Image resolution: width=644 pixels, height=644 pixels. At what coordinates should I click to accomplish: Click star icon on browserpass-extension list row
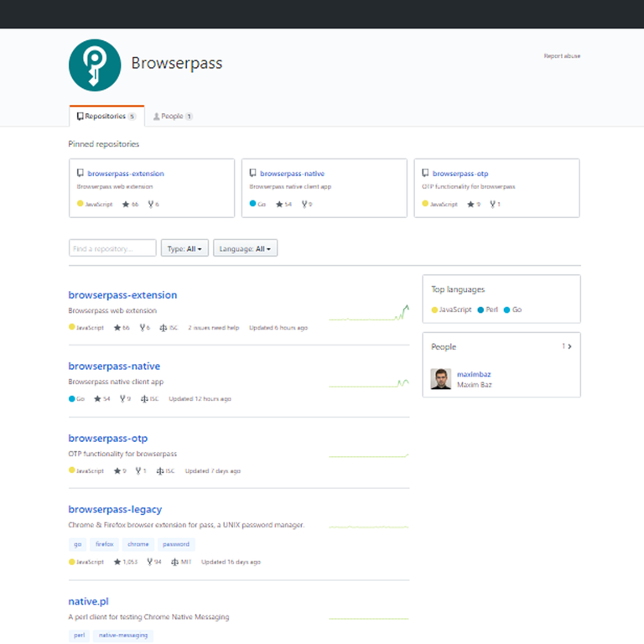point(117,328)
